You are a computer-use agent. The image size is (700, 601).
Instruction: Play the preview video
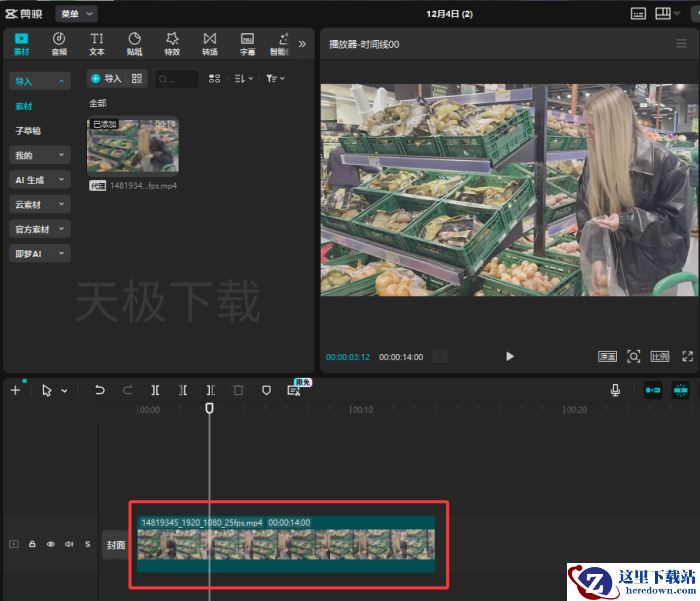tap(510, 356)
